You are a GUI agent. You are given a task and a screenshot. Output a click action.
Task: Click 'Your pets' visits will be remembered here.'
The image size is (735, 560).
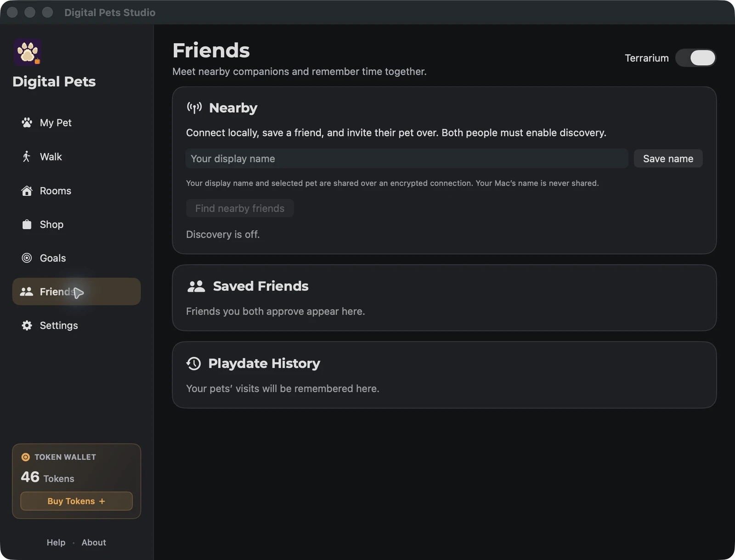[283, 389]
